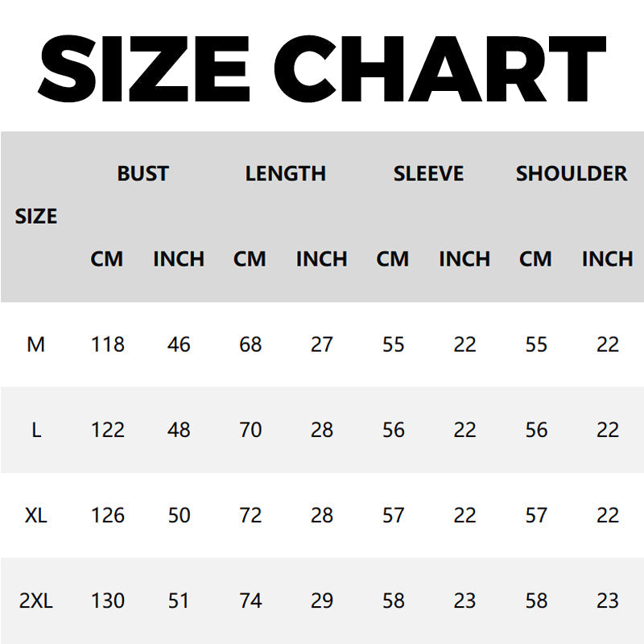Select the BUST column header
644x644 pixels.
[x=142, y=173]
